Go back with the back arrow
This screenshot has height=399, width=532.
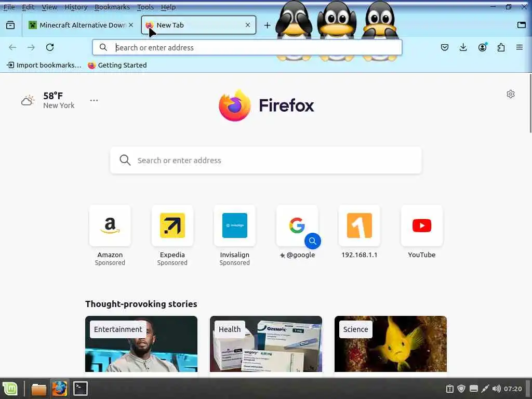click(x=12, y=47)
